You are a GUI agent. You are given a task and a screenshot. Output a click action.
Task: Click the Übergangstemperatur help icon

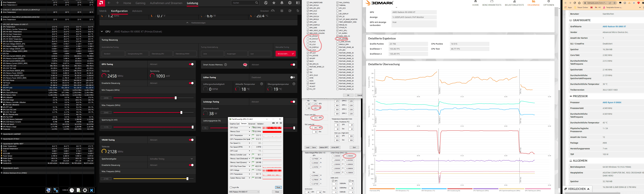point(294,84)
